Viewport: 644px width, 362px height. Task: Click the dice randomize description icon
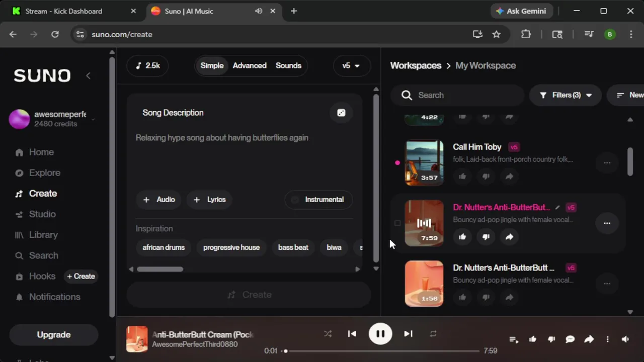pyautogui.click(x=341, y=113)
